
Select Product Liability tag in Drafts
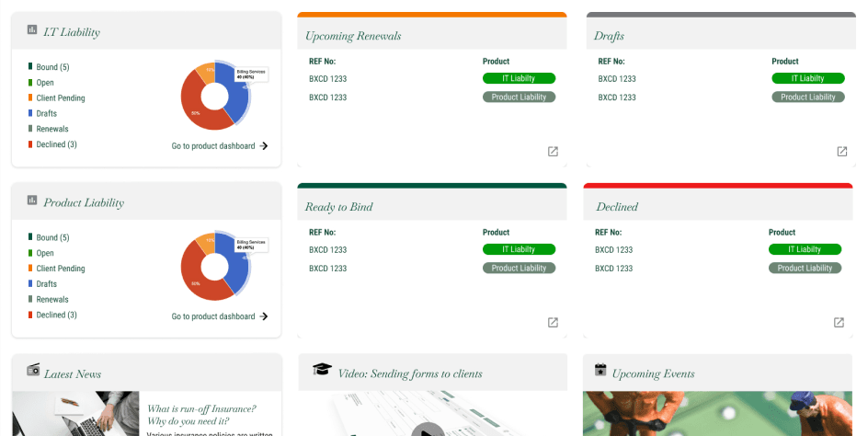pos(808,98)
